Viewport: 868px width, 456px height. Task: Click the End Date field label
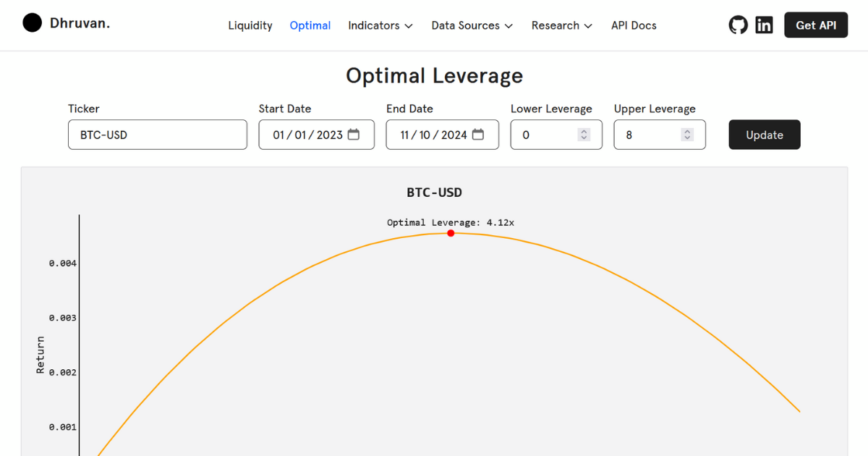409,109
